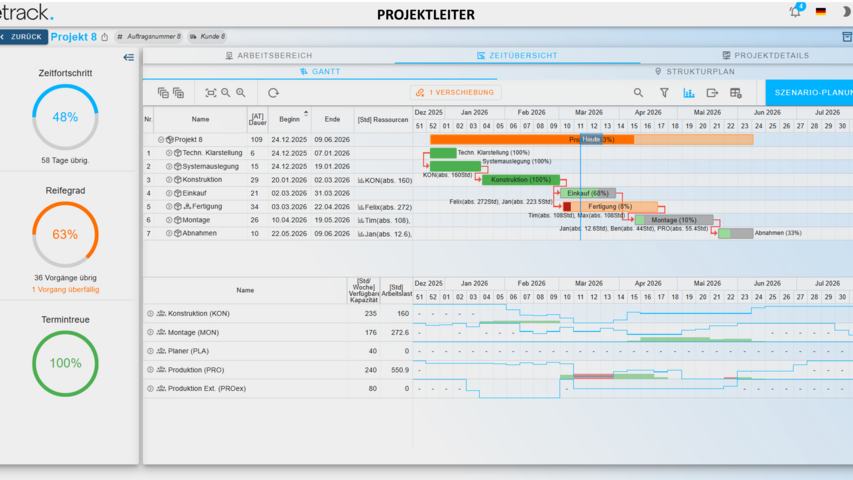Click the Einkauf end date 31.03.2026
This screenshot has width=853, height=480.
332,193
